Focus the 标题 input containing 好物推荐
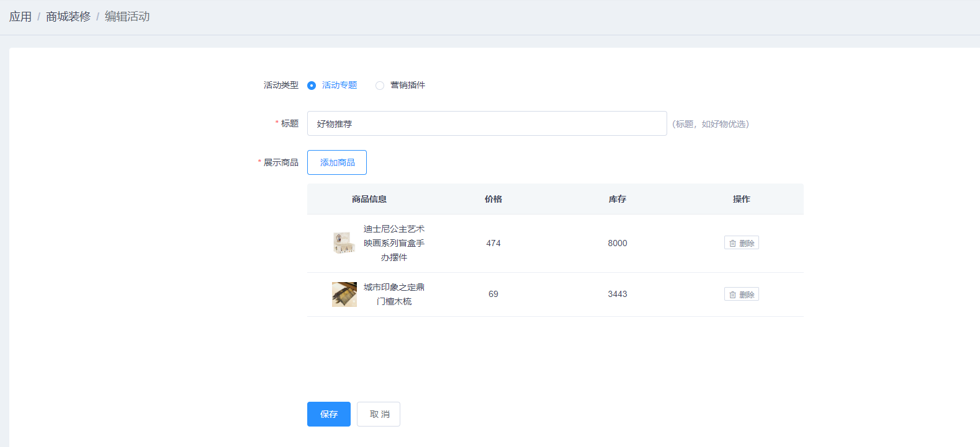 487,123
